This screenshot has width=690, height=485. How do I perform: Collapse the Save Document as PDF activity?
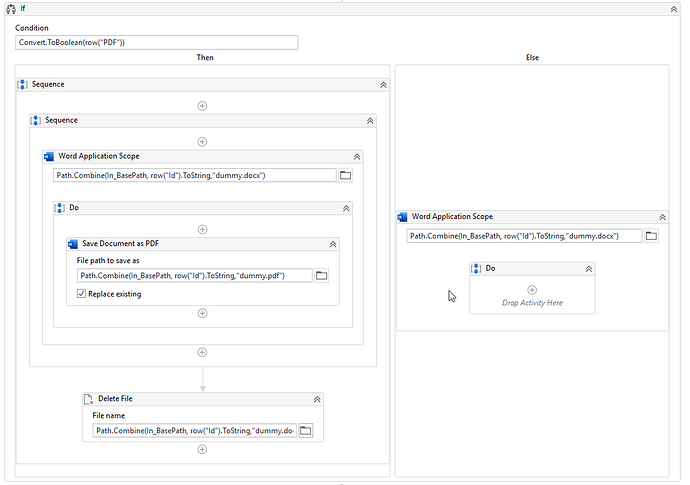(333, 244)
